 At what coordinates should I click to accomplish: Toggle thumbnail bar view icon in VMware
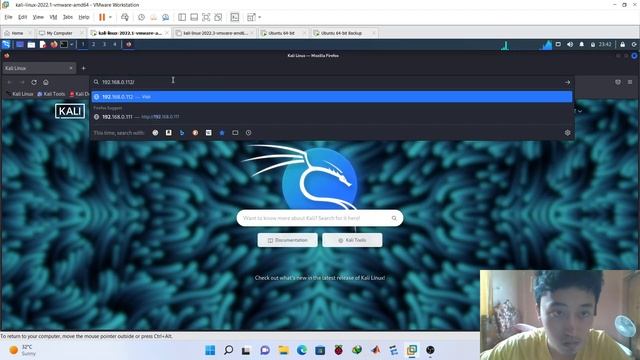(x=194, y=17)
